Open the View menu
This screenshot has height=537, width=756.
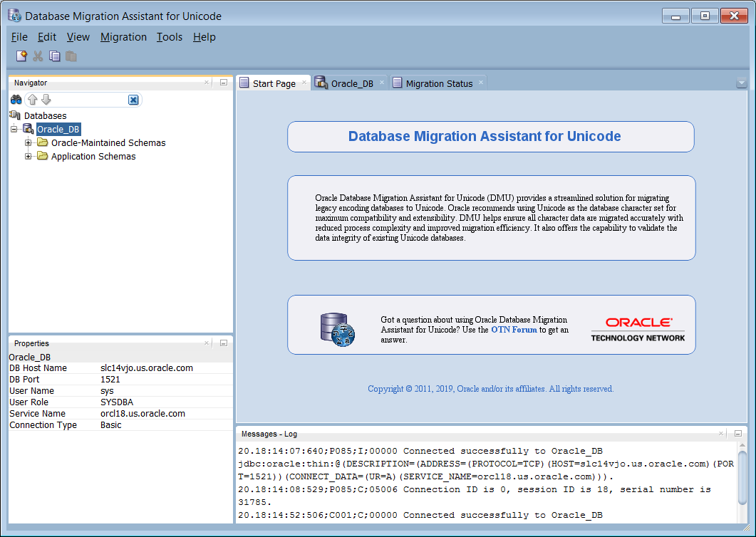click(x=78, y=36)
